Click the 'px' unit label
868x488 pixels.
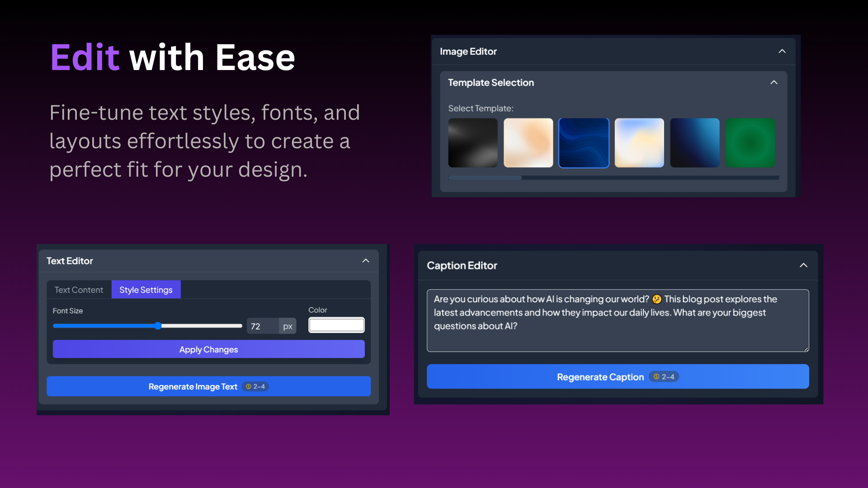(x=288, y=326)
